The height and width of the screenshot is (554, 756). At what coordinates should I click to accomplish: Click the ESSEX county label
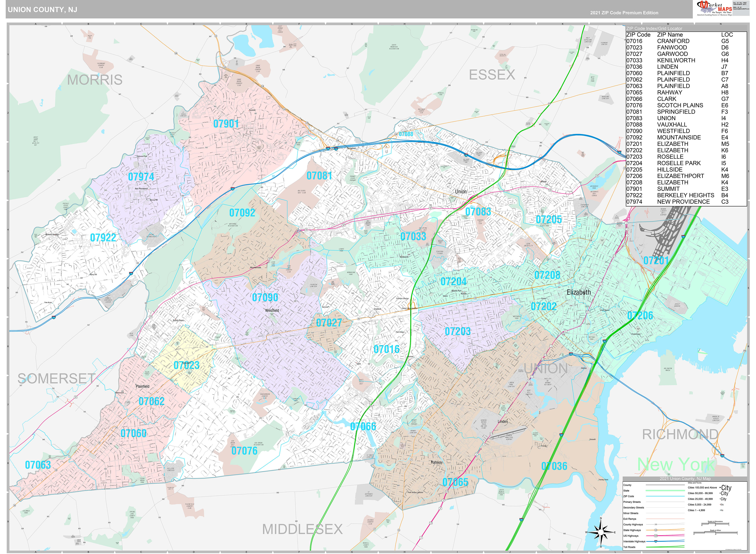click(492, 75)
